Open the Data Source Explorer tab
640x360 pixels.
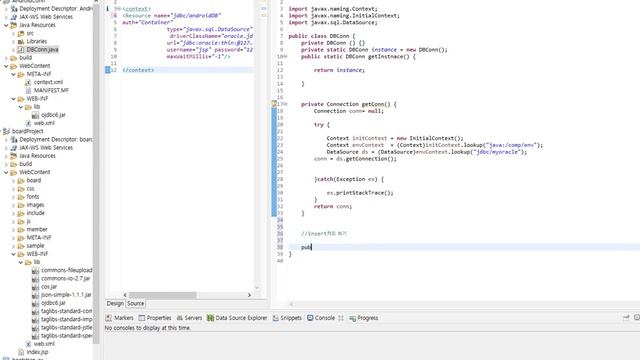237,318
